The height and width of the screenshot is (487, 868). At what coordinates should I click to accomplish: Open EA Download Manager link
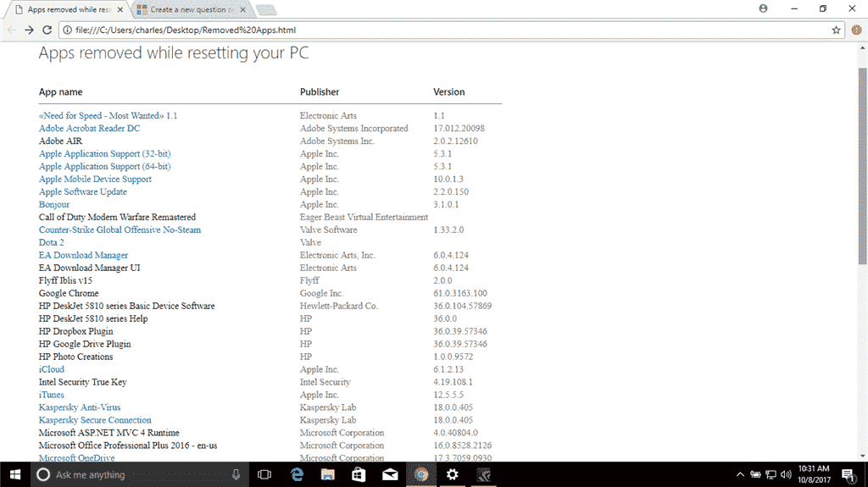pos(83,255)
